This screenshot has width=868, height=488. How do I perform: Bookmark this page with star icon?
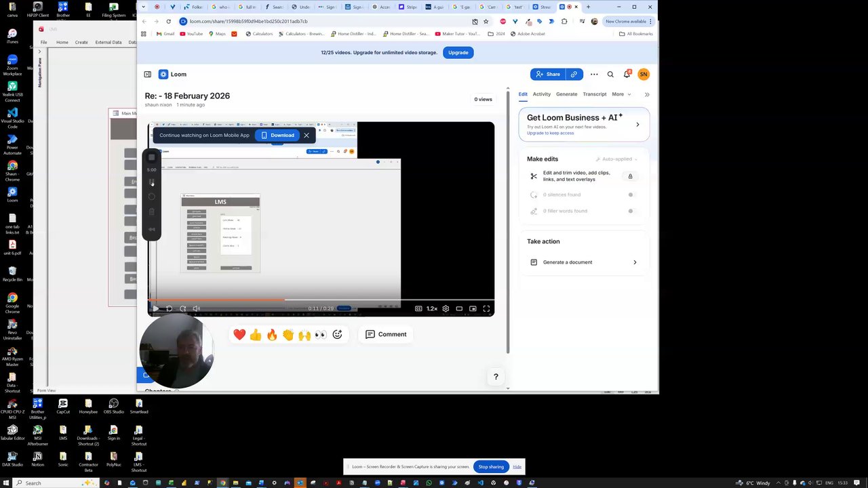[x=486, y=21]
